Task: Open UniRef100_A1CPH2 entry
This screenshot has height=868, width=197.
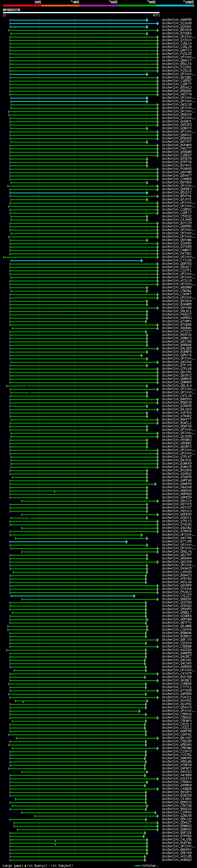Action: point(177,704)
